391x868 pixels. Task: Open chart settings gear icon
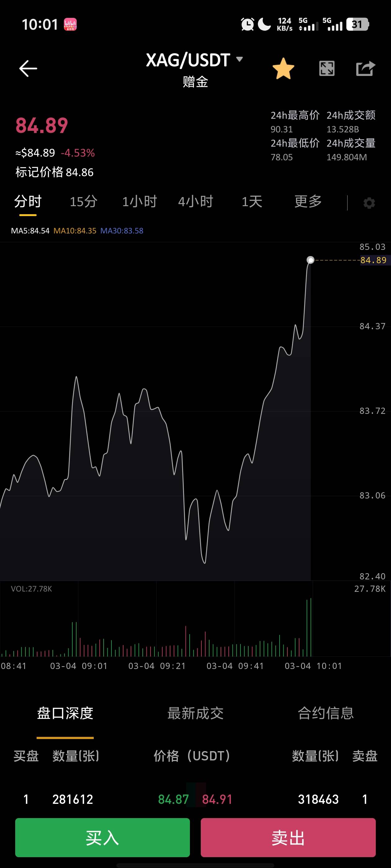tap(369, 203)
